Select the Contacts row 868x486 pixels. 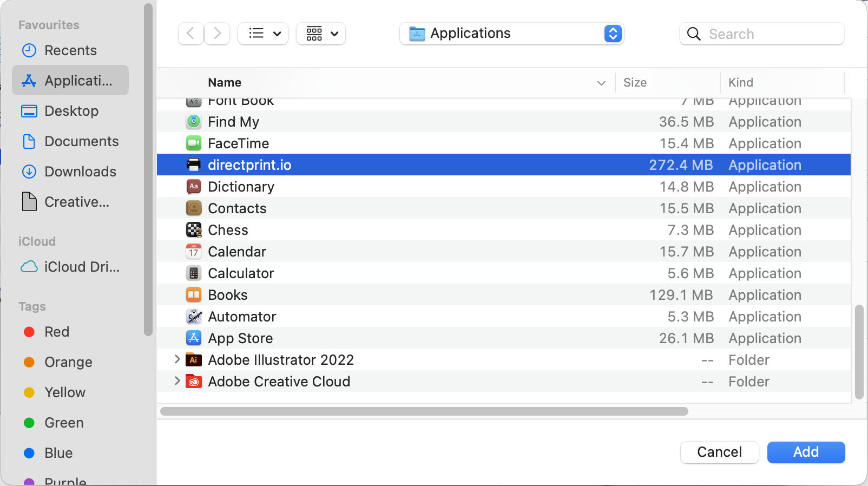pos(504,208)
